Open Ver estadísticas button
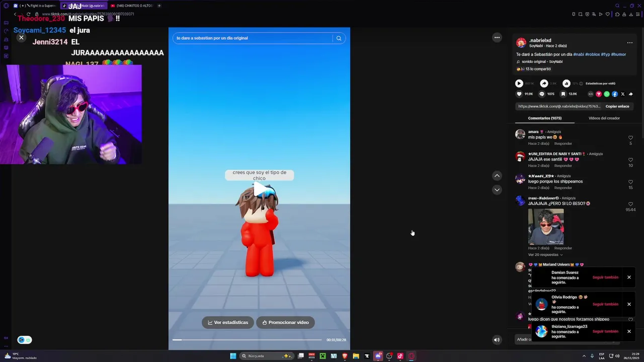The image size is (644, 362). [228, 322]
